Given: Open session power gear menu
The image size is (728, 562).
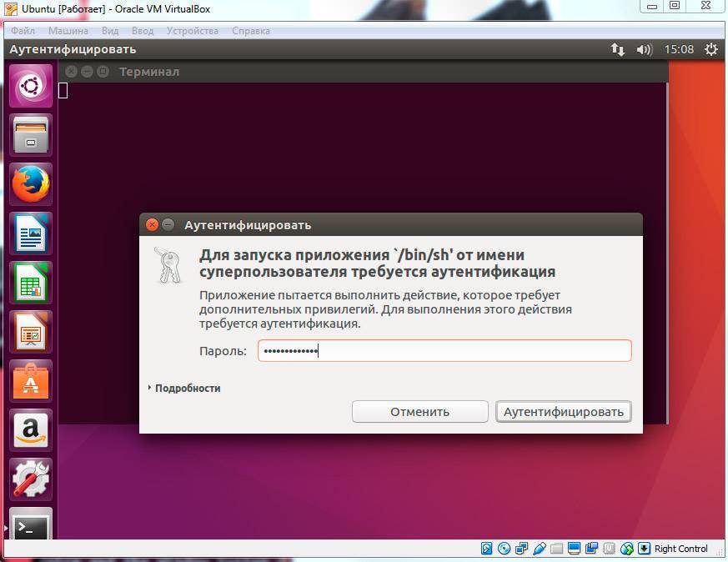Looking at the screenshot, I should tap(710, 49).
